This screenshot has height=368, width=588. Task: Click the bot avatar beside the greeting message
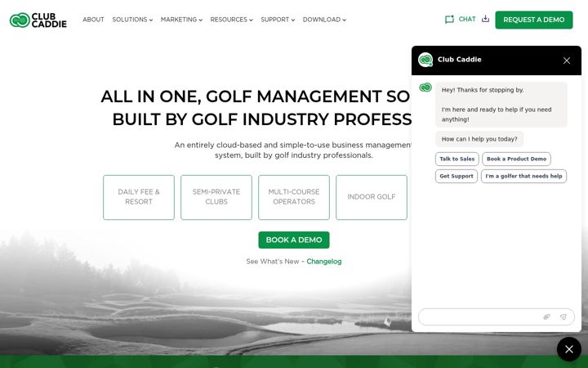pos(425,88)
